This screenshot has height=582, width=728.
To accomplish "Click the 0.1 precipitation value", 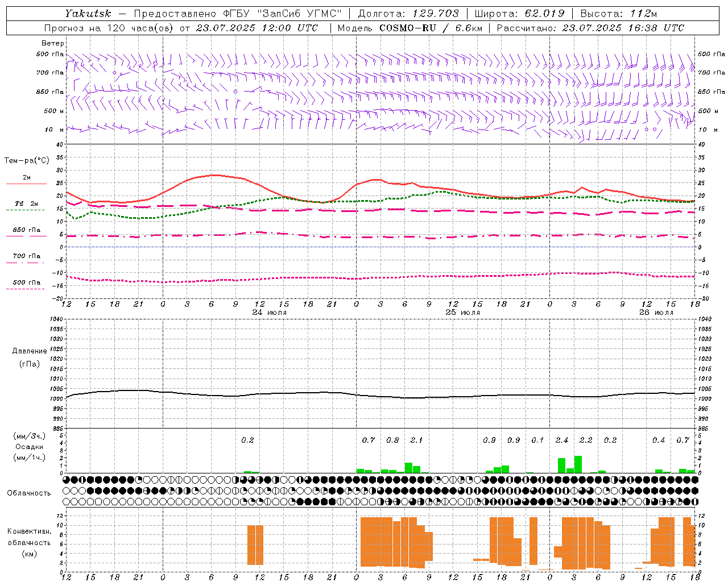I will (537, 440).
